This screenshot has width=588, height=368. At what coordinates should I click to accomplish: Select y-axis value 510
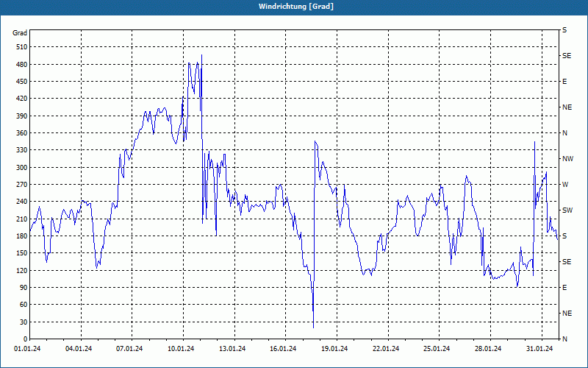[x=22, y=47]
